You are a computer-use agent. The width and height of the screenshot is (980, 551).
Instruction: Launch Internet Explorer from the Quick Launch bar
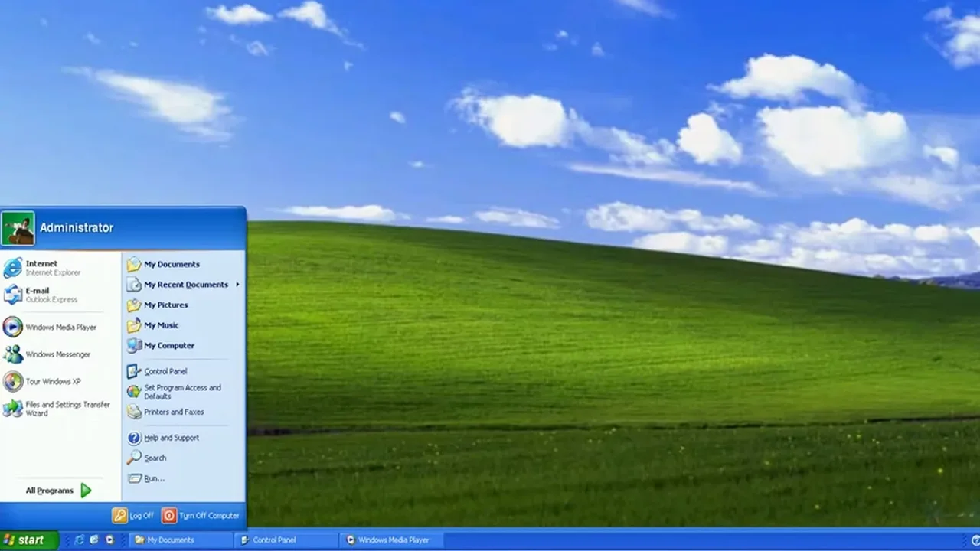79,540
